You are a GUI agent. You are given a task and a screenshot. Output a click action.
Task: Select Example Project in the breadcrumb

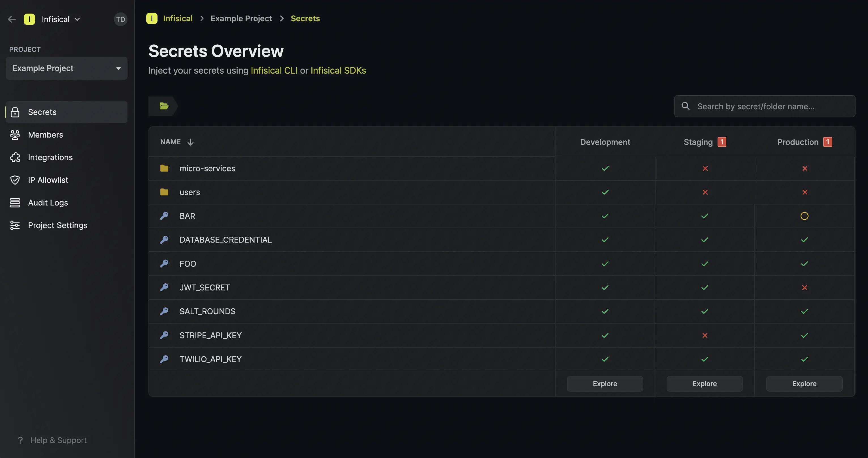pyautogui.click(x=241, y=18)
